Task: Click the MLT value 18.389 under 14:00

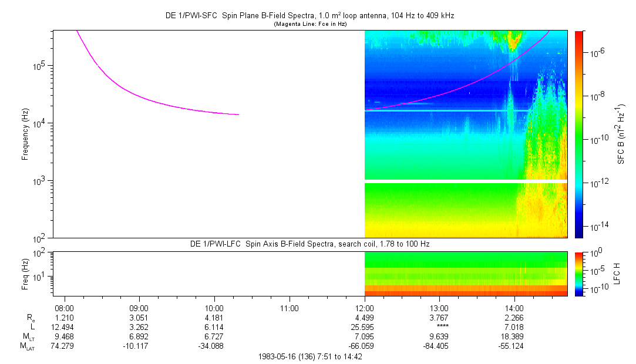Action: tap(514, 336)
